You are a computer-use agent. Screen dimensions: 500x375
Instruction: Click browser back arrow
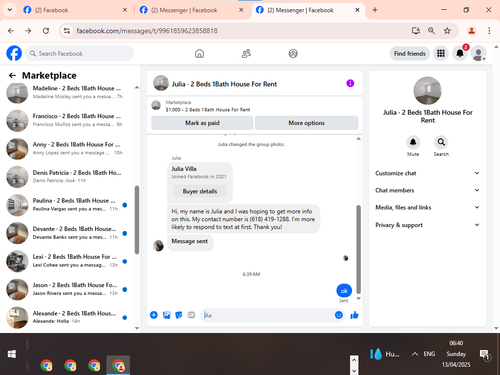11,31
